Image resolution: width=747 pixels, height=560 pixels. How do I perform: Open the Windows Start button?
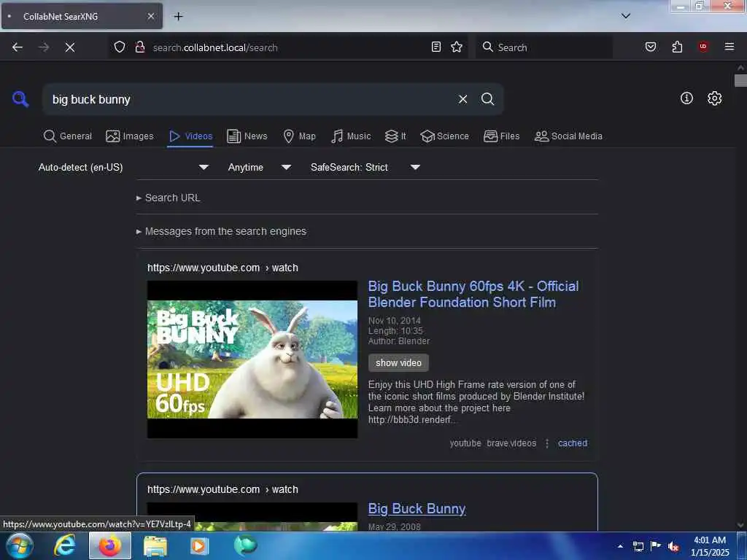tap(20, 545)
